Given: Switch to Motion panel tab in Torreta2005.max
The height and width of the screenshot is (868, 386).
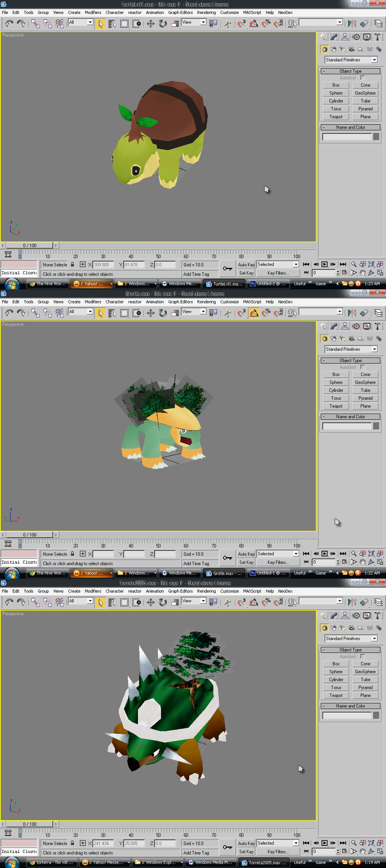Looking at the screenshot, I should click(x=356, y=616).
